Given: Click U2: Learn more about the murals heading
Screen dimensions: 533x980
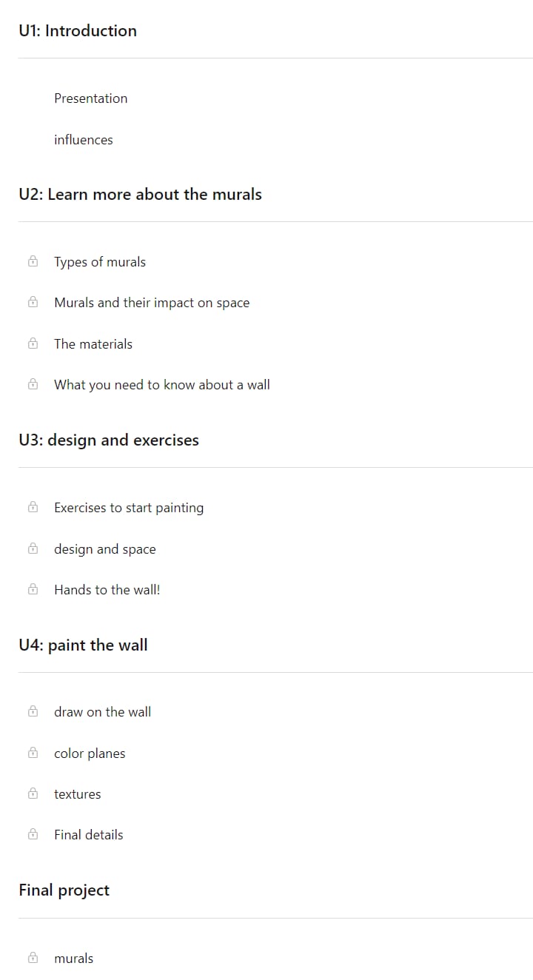Looking at the screenshot, I should (141, 194).
